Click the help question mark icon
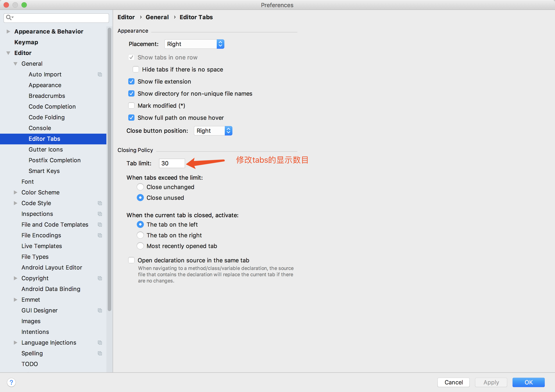 (x=11, y=382)
